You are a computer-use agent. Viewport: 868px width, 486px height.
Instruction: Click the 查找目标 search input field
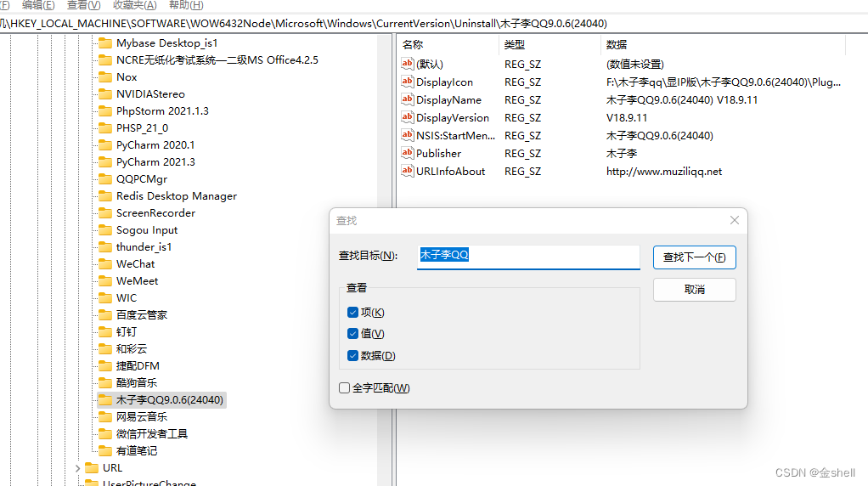528,257
